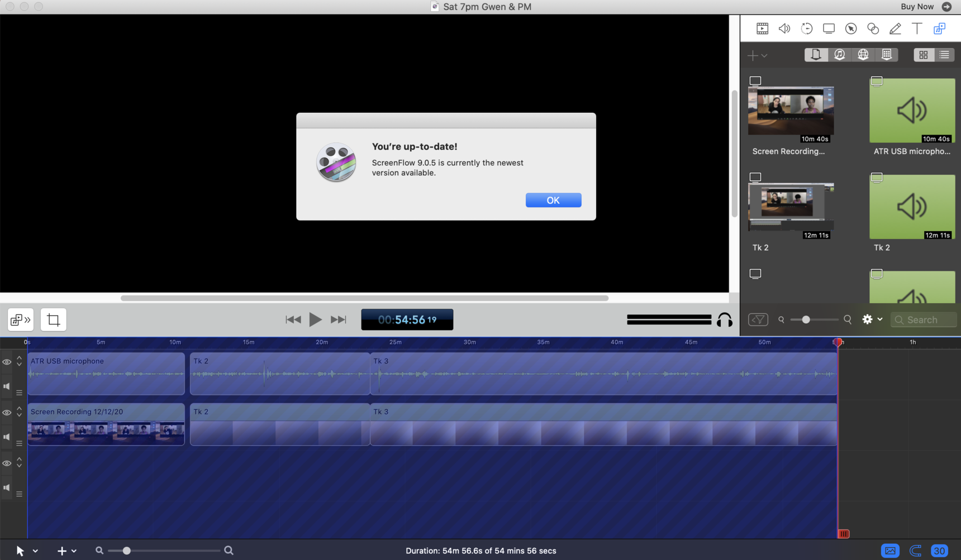961x560 pixels.
Task: Switch to the document media tab
Action: pyautogui.click(x=816, y=55)
